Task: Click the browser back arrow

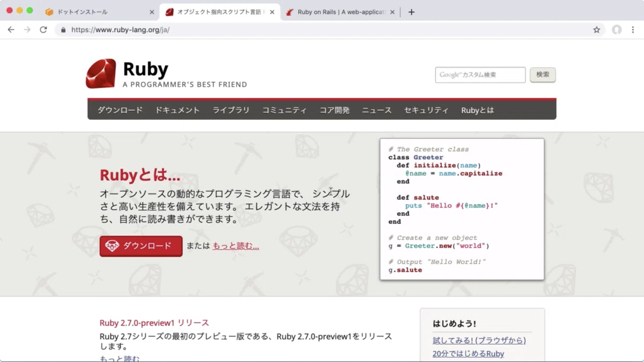Action: (11, 30)
